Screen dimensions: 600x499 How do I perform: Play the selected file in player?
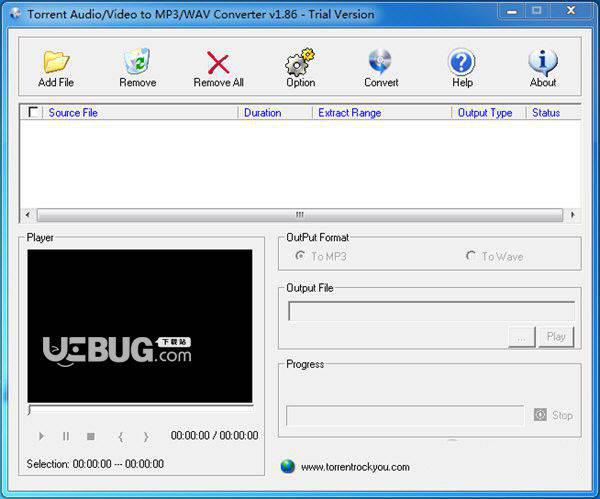[x=41, y=436]
